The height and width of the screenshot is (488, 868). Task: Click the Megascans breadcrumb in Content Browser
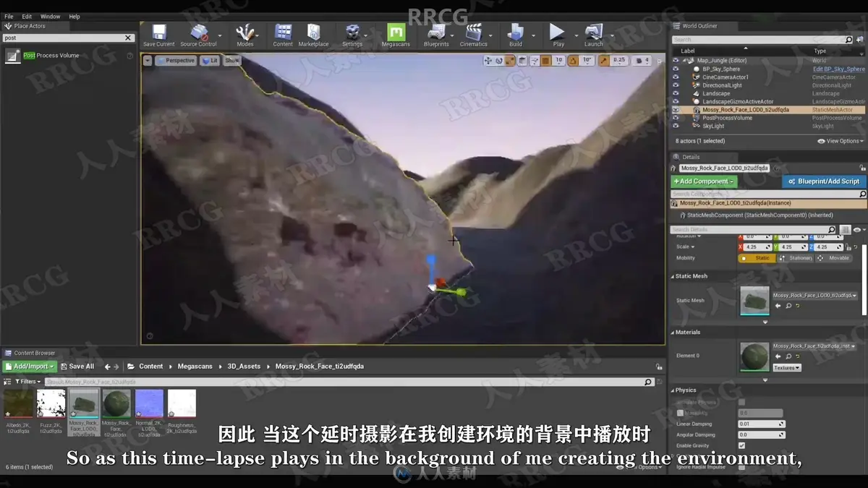(x=195, y=367)
